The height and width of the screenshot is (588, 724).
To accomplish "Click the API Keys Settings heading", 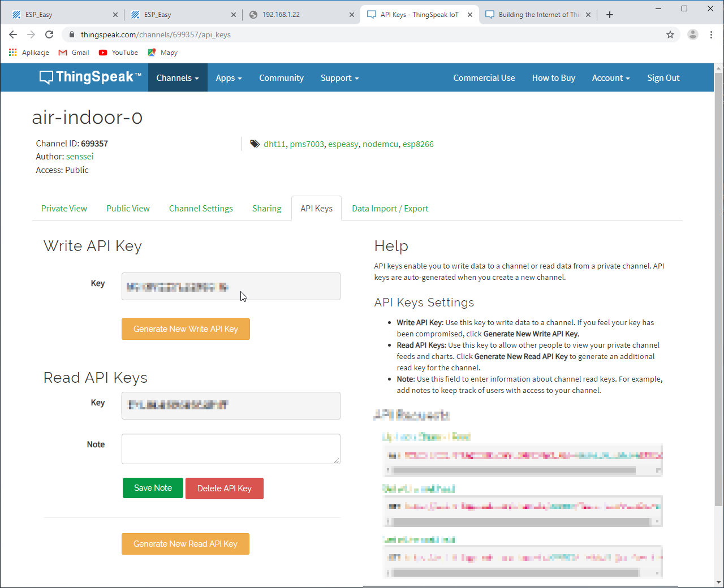I will click(x=424, y=302).
